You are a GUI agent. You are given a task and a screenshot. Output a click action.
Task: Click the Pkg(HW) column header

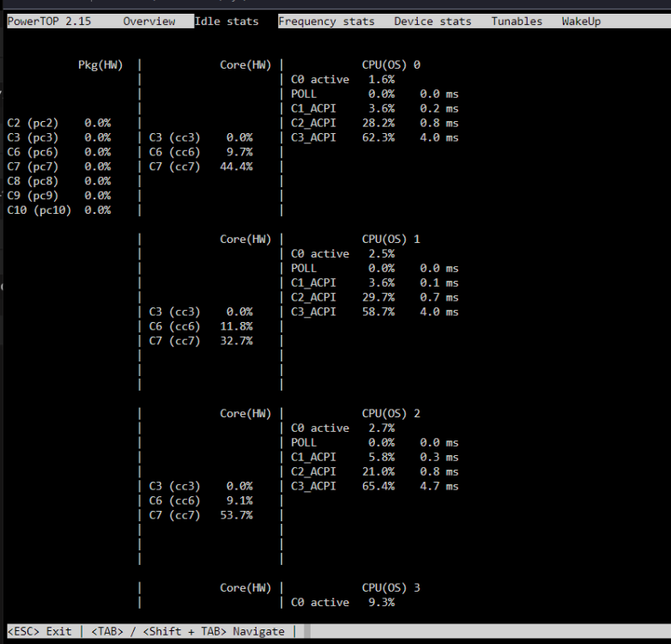pos(100,65)
